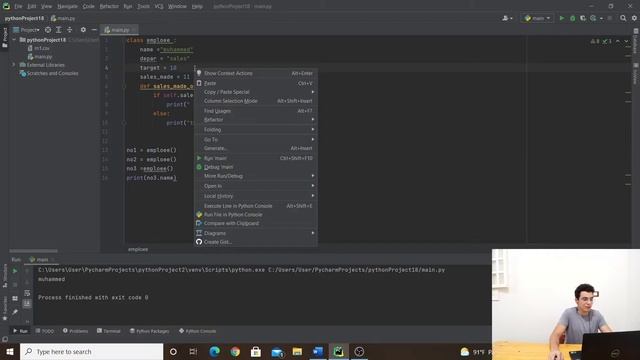Expand the Go To submenu
The width and height of the screenshot is (640, 360).
[x=256, y=139]
